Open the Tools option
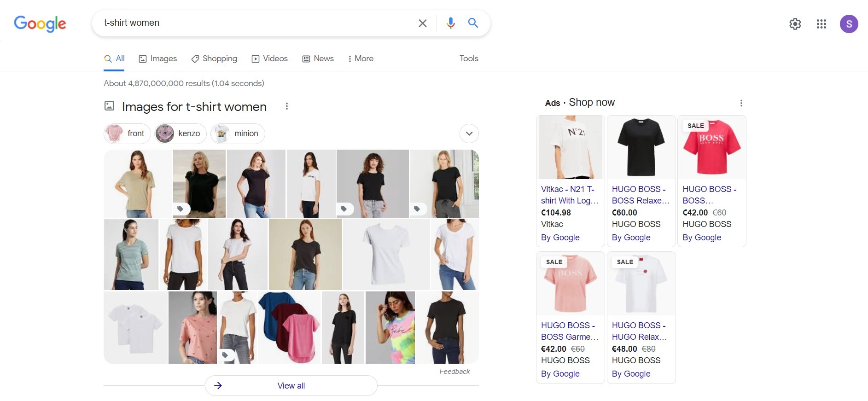This screenshot has width=868, height=401. click(x=469, y=58)
